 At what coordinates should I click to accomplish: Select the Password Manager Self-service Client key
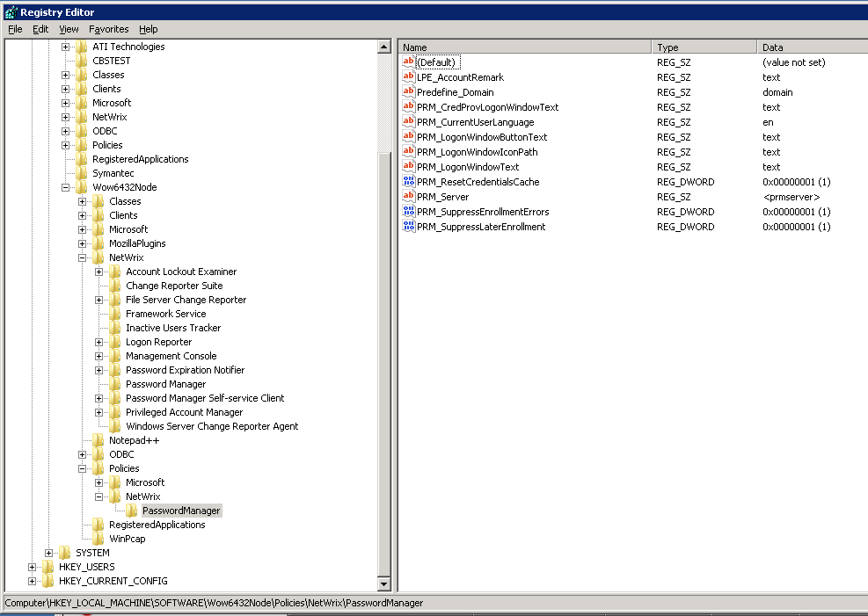click(204, 398)
